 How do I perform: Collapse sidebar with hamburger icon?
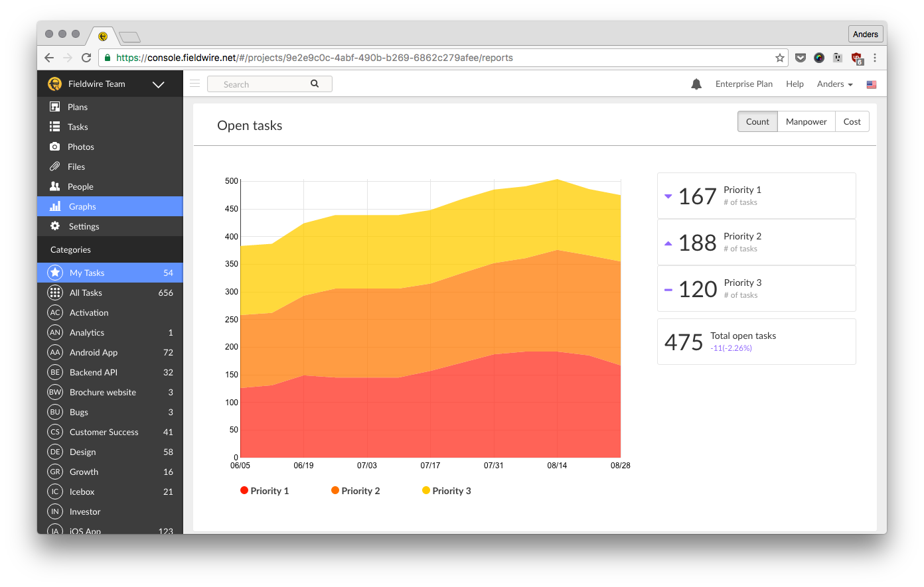point(194,84)
